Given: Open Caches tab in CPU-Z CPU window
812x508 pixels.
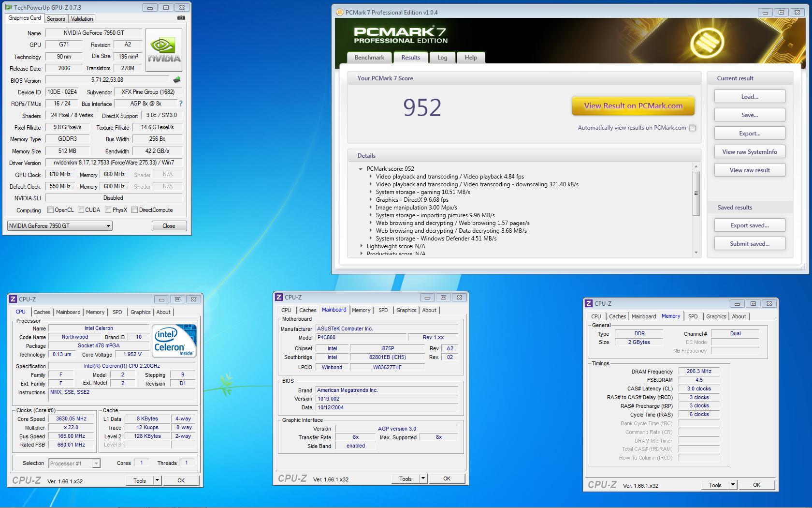Looking at the screenshot, I should (42, 312).
